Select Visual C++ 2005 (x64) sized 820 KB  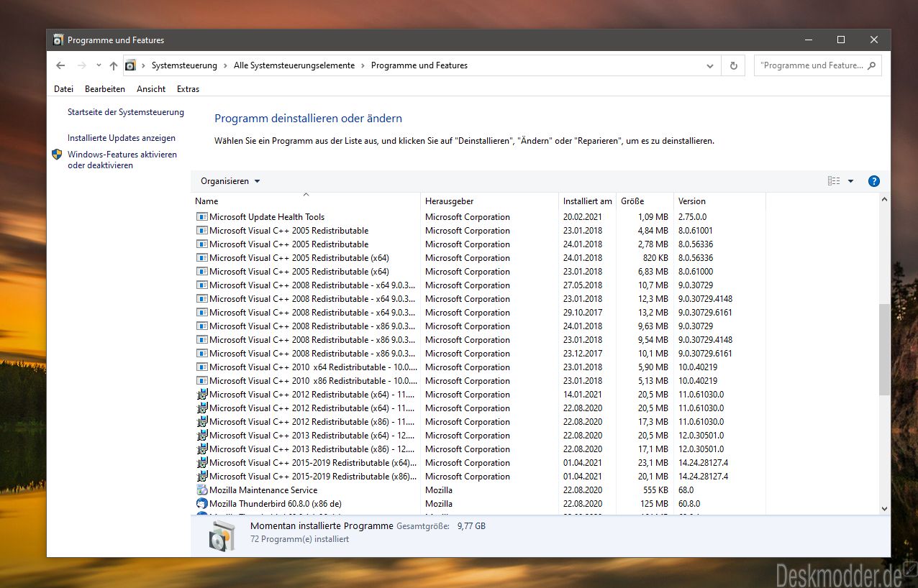299,258
